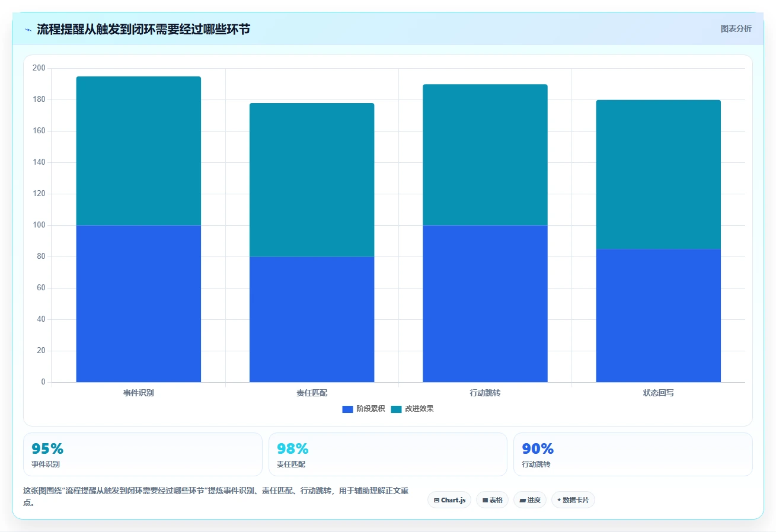The image size is (776, 532).
Task: Click the blue 责任匹配 bar segment
Action: (x=312, y=319)
